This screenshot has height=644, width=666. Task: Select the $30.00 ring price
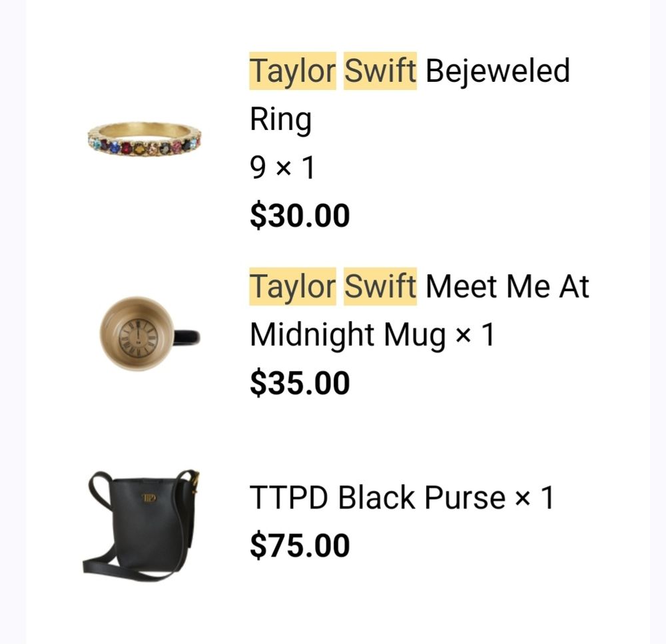coord(300,216)
